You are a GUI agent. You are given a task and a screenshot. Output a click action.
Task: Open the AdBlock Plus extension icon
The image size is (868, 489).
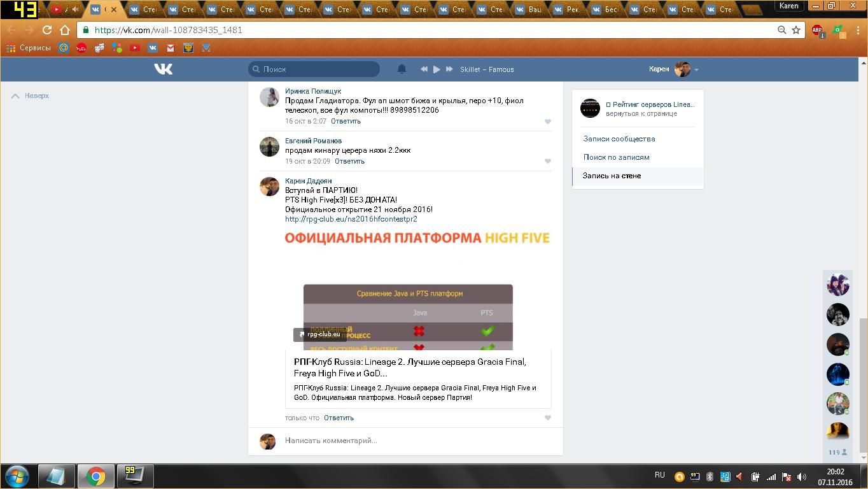[x=817, y=30]
